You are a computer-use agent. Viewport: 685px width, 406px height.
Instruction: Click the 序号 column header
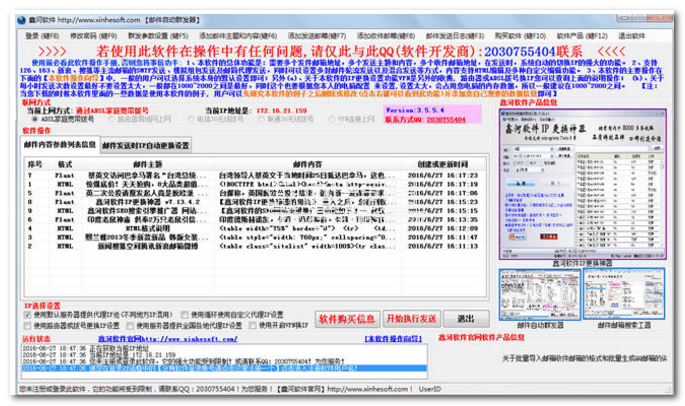tap(35, 164)
